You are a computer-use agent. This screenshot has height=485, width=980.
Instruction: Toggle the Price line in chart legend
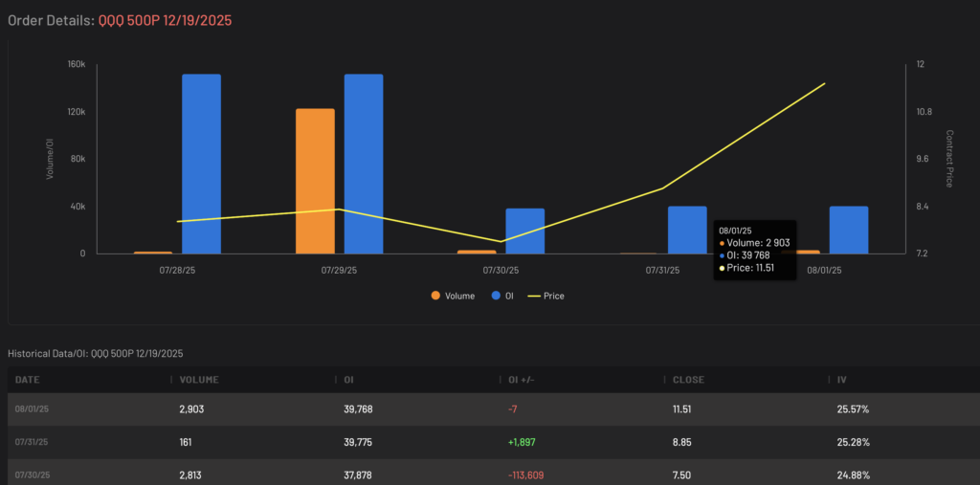tap(546, 297)
